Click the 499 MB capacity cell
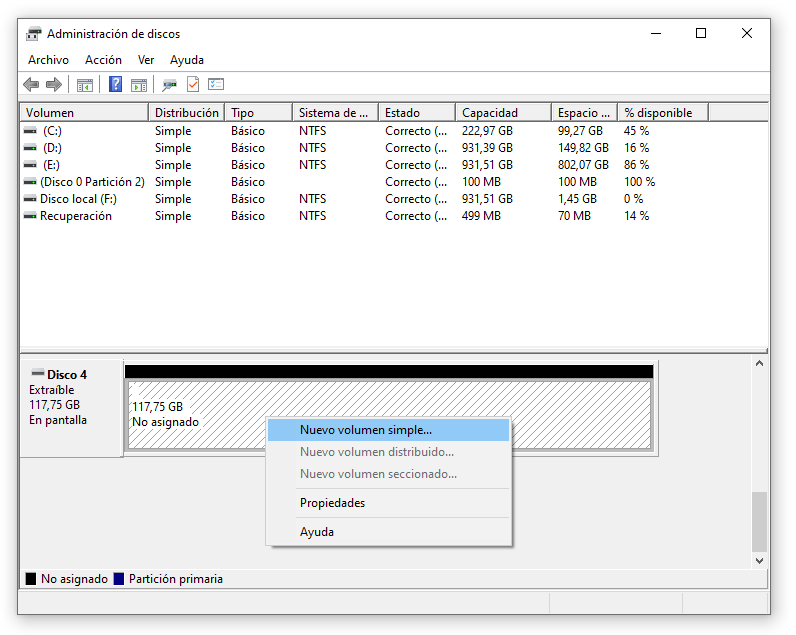The height and width of the screenshot is (635, 796). click(481, 216)
